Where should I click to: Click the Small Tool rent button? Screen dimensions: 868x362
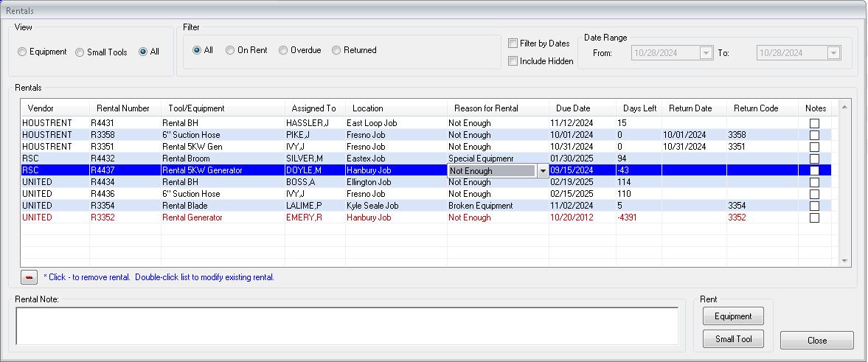733,338
